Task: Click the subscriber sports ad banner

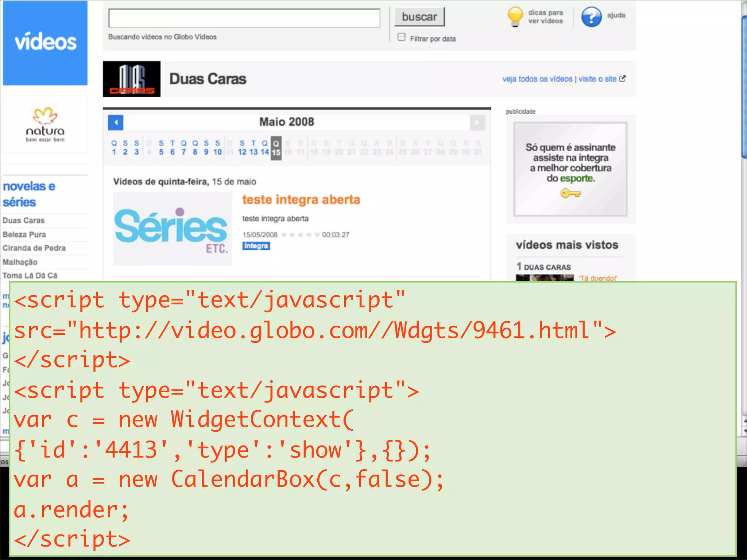Action: (570, 169)
